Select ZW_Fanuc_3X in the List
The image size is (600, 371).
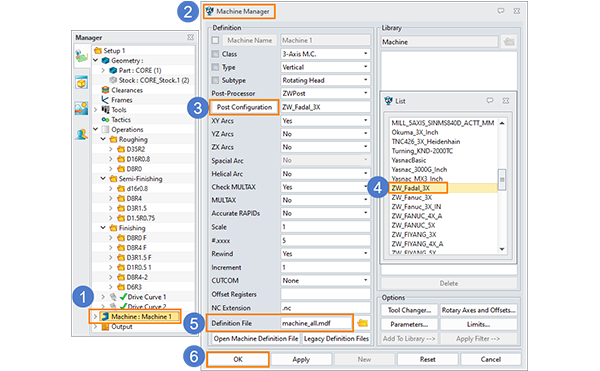click(x=412, y=197)
